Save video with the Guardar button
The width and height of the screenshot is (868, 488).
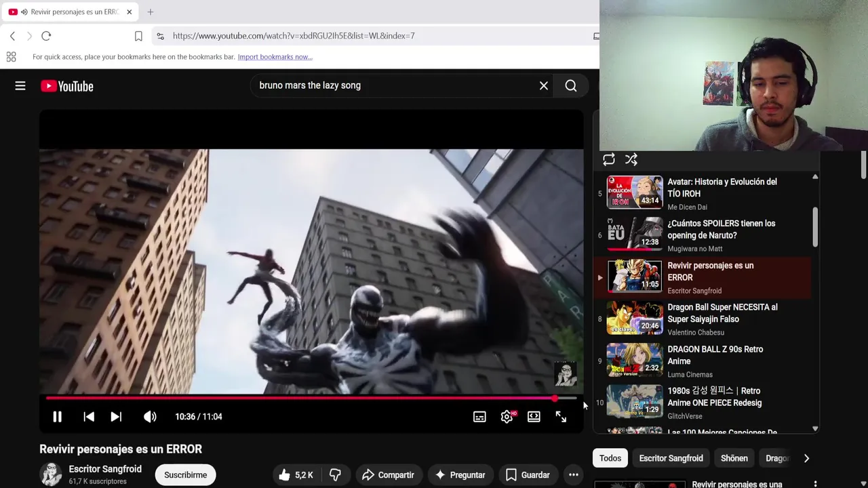click(x=528, y=475)
